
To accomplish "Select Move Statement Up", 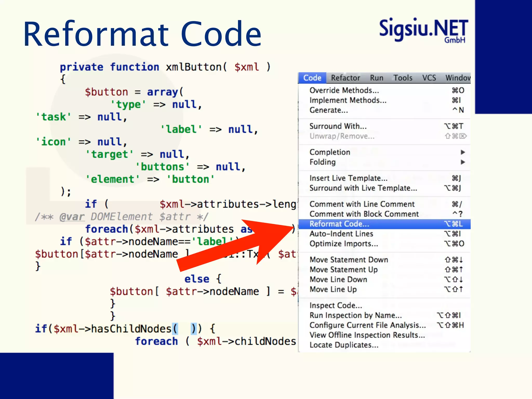I will coord(384,270).
